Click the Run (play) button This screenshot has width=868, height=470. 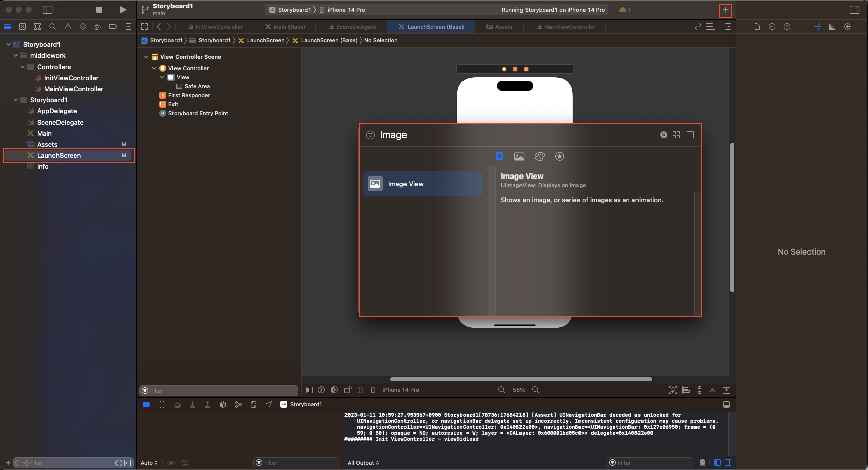pos(123,10)
